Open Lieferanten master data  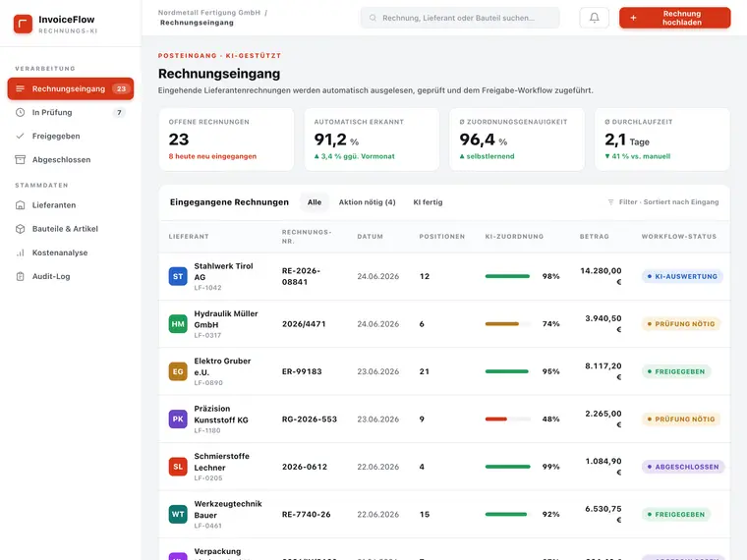pyautogui.click(x=71, y=205)
